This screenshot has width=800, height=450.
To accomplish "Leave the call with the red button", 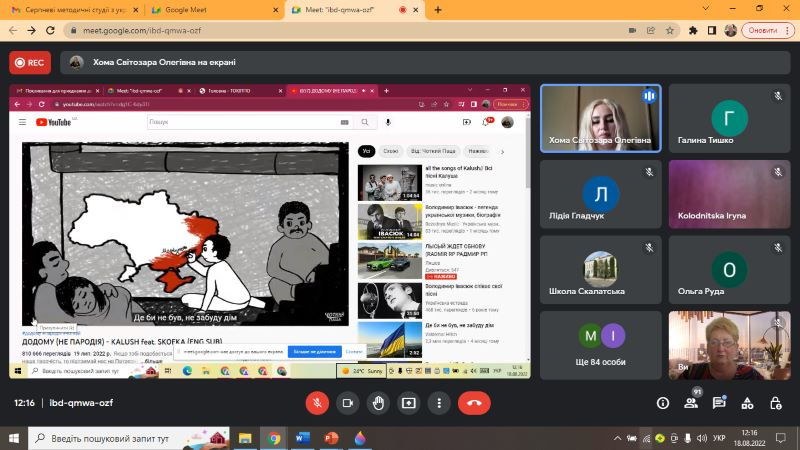I will click(474, 403).
